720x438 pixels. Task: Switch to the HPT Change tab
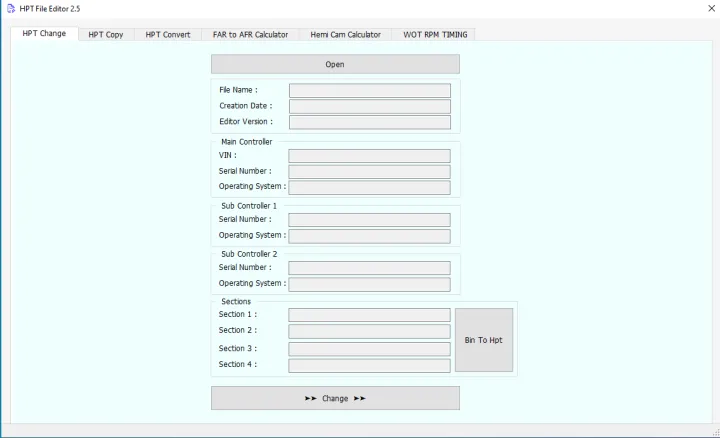tap(44, 34)
